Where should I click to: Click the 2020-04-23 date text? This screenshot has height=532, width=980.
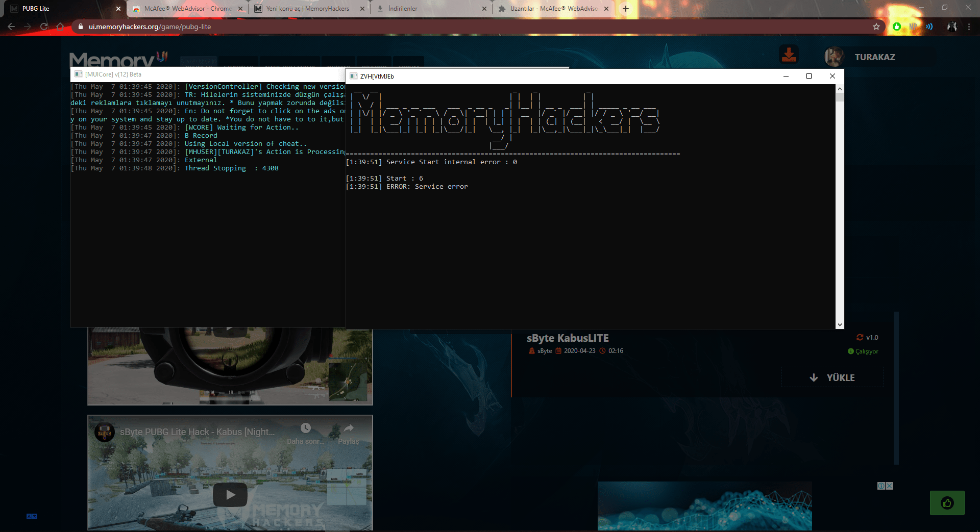pyautogui.click(x=579, y=351)
